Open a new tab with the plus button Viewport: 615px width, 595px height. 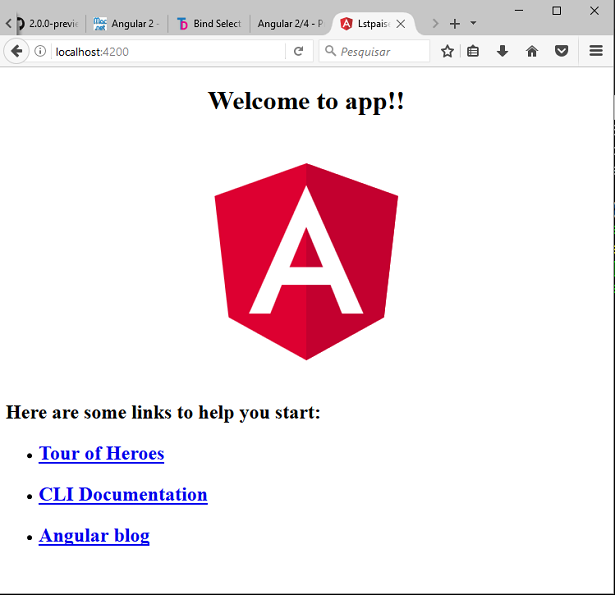tap(455, 24)
